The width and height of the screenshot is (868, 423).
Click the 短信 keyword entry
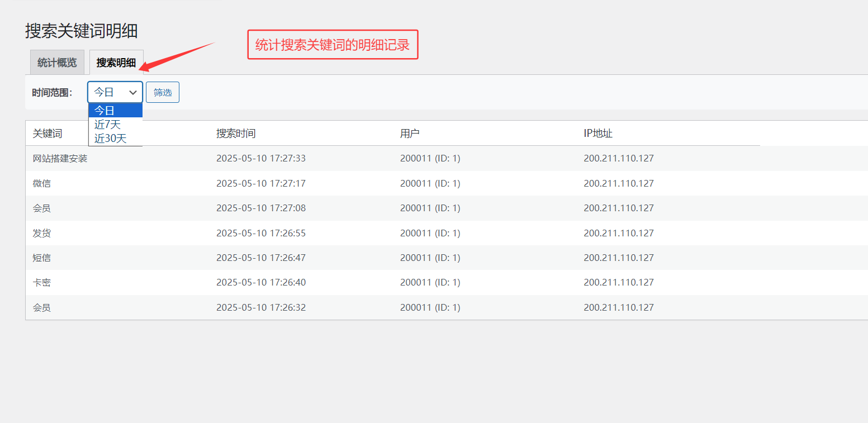point(42,258)
